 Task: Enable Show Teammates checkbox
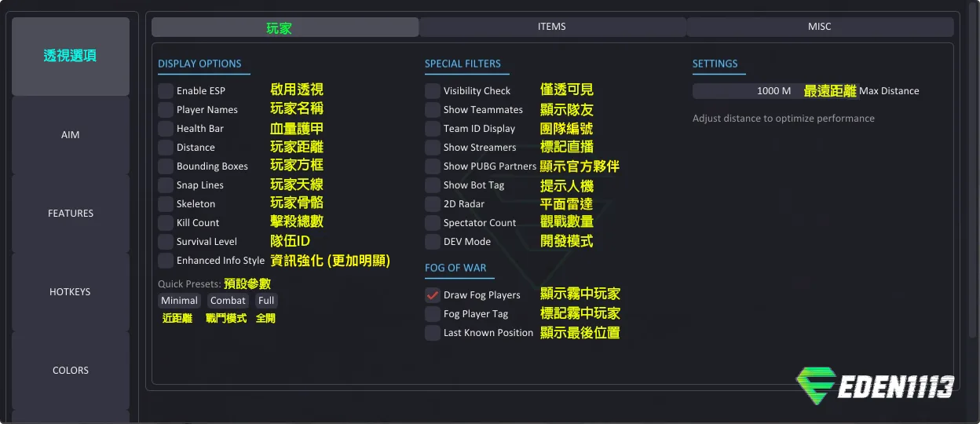(433, 110)
